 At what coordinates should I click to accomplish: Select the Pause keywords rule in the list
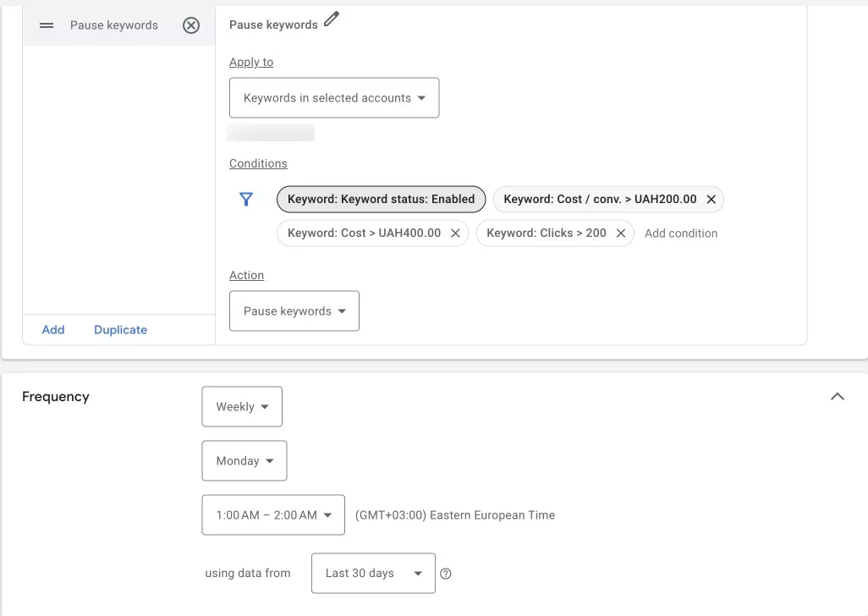[114, 25]
